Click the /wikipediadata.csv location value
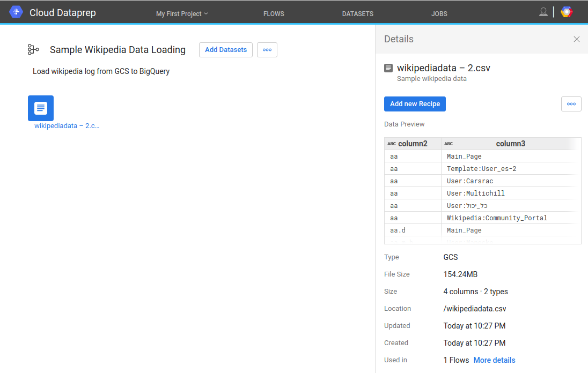This screenshot has width=588, height=373. (475, 309)
